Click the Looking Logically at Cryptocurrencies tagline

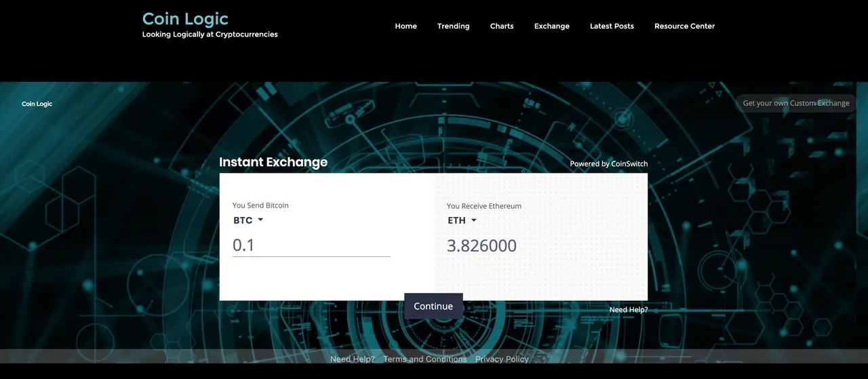click(x=210, y=35)
